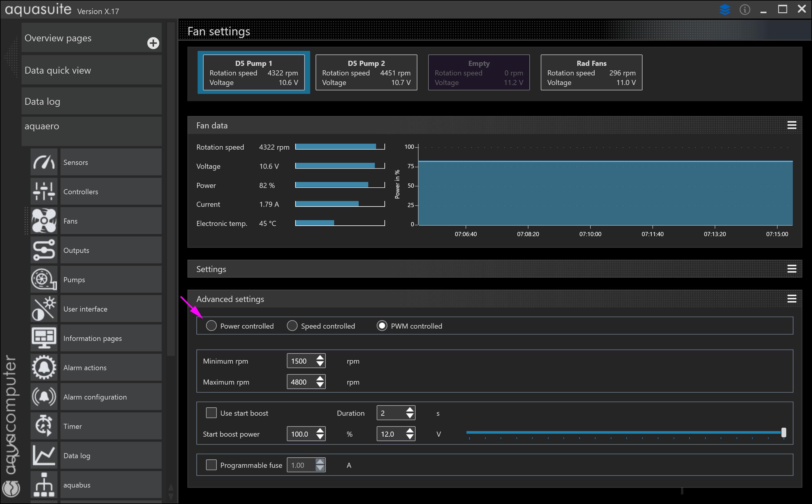Click the Outputs route icon
The width and height of the screenshot is (812, 504).
44,250
